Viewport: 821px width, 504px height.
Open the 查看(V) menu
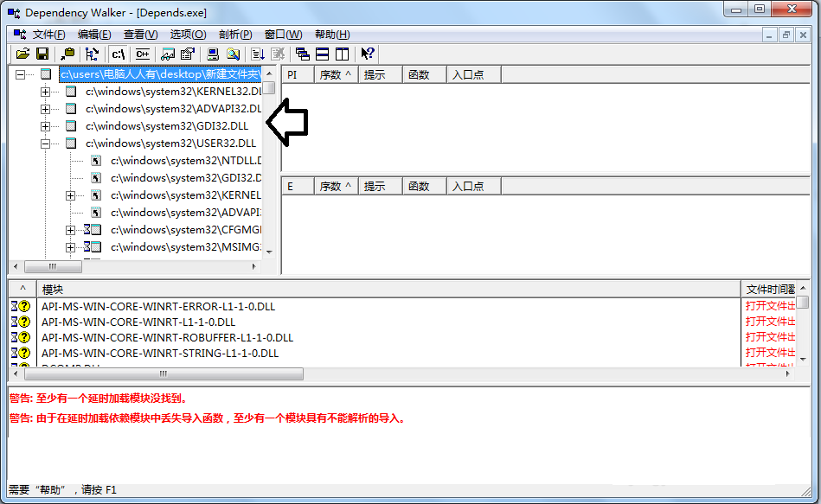[x=142, y=34]
